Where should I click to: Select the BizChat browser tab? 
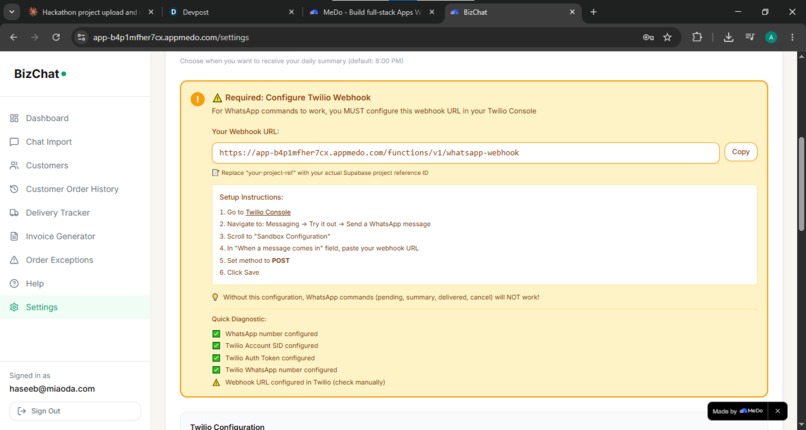coord(513,12)
